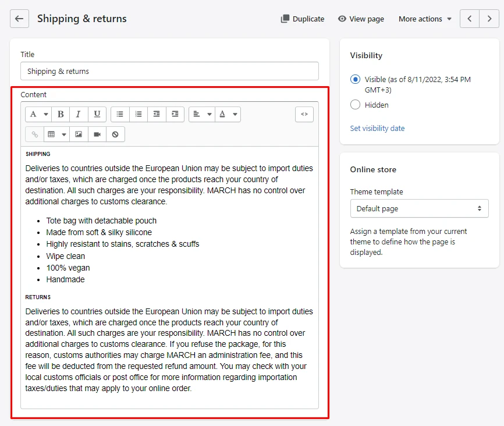Open the text alignment dropdown
The image size is (504, 426).
pyautogui.click(x=202, y=114)
